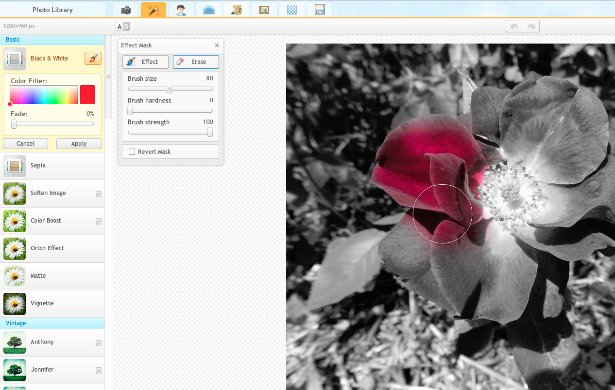This screenshot has width=615, height=390.
Task: Click the redo arrow button
Action: pos(531,27)
